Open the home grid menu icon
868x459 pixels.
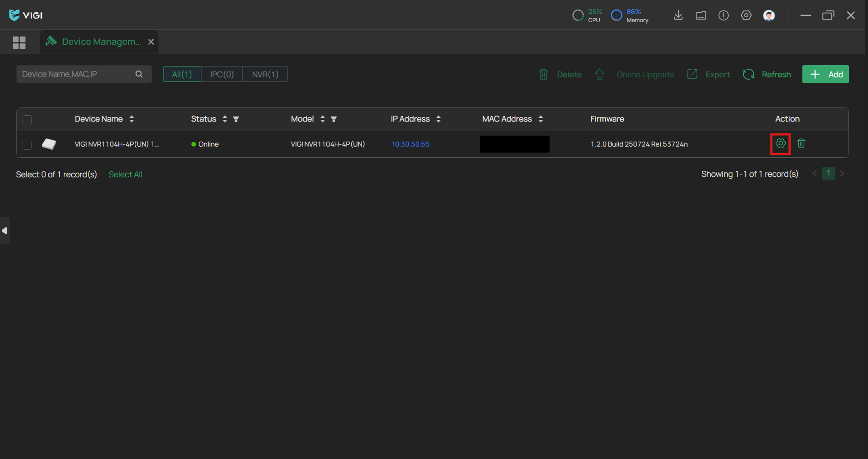(19, 42)
